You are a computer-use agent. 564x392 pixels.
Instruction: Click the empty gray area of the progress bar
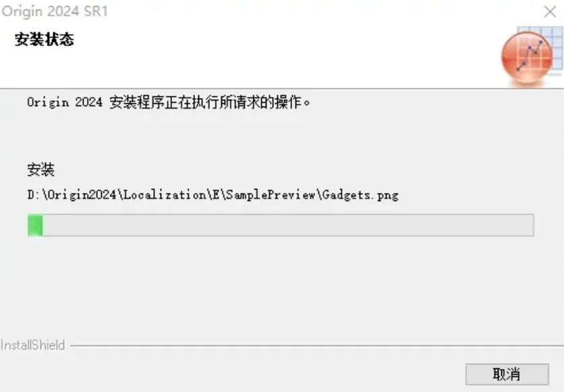point(288,225)
